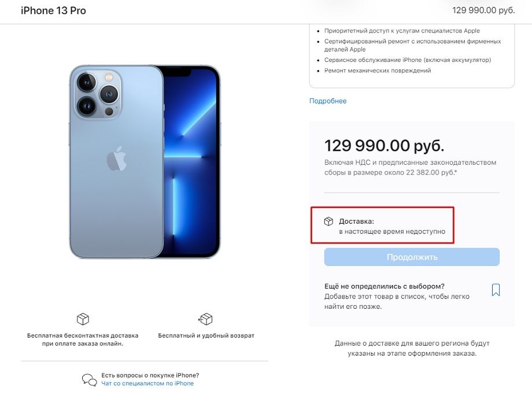Click the Ещё не определились с выбором heading
The height and width of the screenshot is (399, 532).
pos(385,286)
